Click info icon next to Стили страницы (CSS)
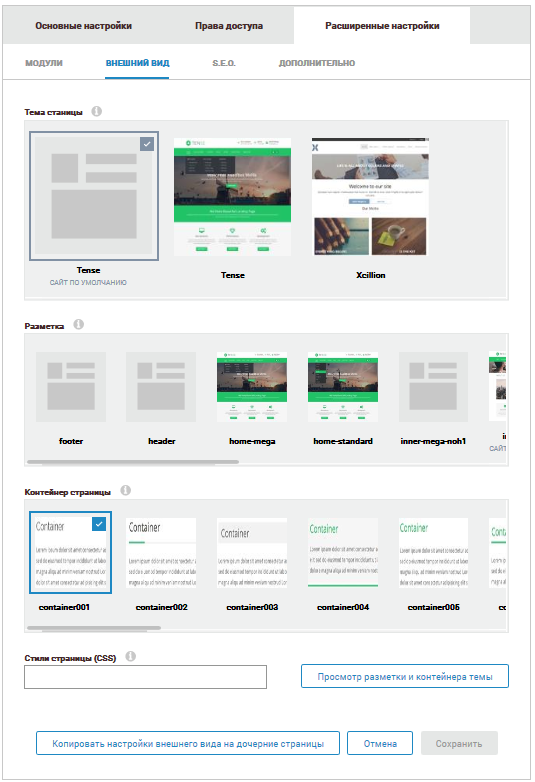The width and height of the screenshot is (535, 782). coord(131,656)
